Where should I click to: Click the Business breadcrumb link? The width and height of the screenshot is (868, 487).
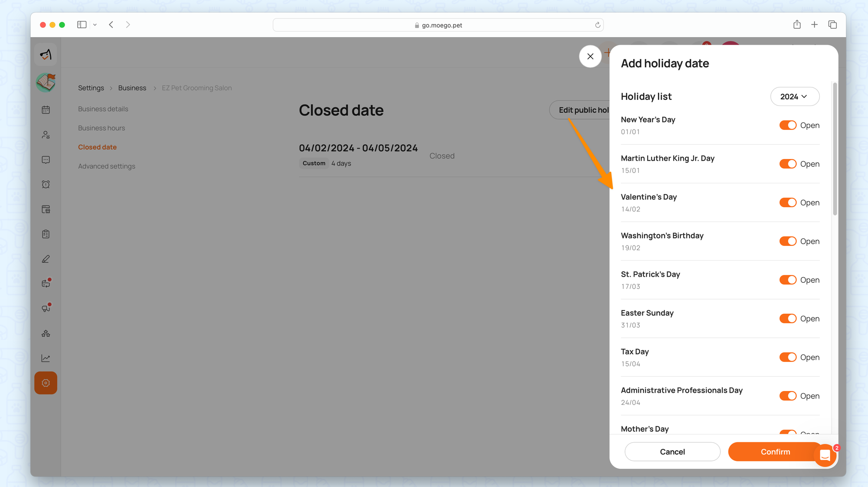(132, 88)
